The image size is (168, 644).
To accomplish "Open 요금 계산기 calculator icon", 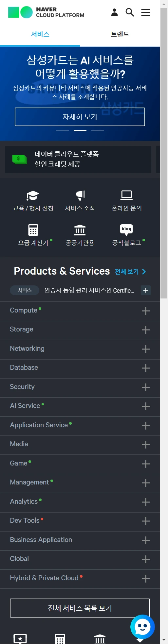I will tap(33, 230).
